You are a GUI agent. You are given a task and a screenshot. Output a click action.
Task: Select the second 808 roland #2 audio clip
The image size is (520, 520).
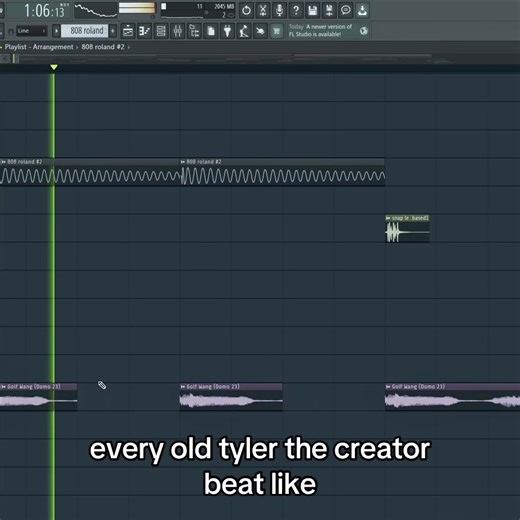point(283,172)
